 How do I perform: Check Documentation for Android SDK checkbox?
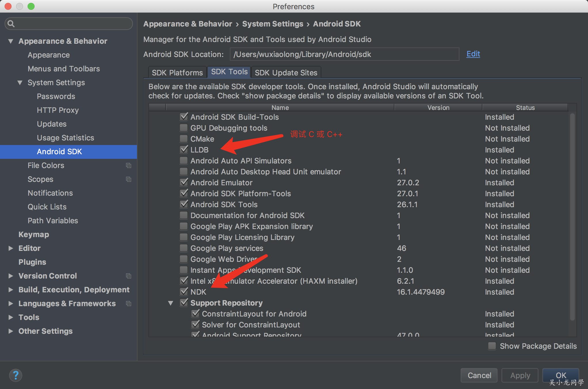pos(184,215)
